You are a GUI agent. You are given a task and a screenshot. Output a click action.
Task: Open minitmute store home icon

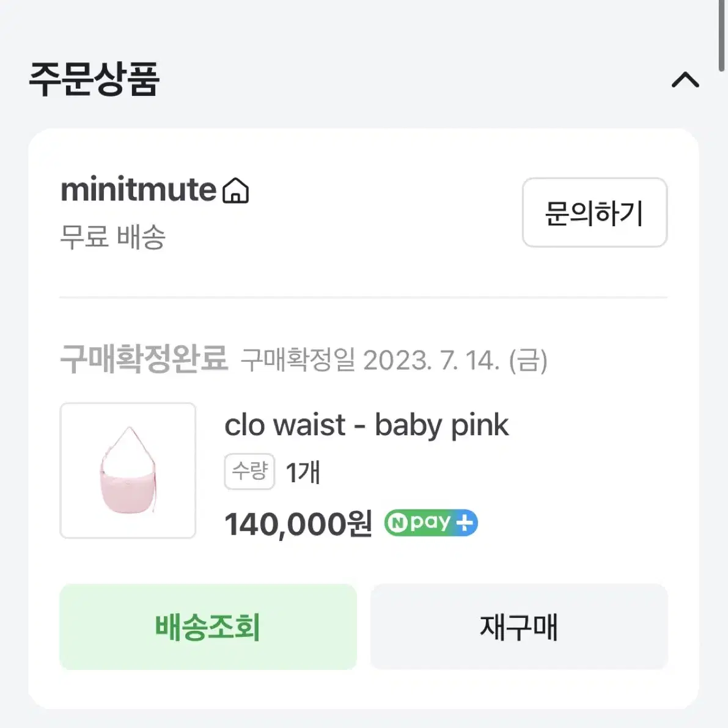[236, 190]
